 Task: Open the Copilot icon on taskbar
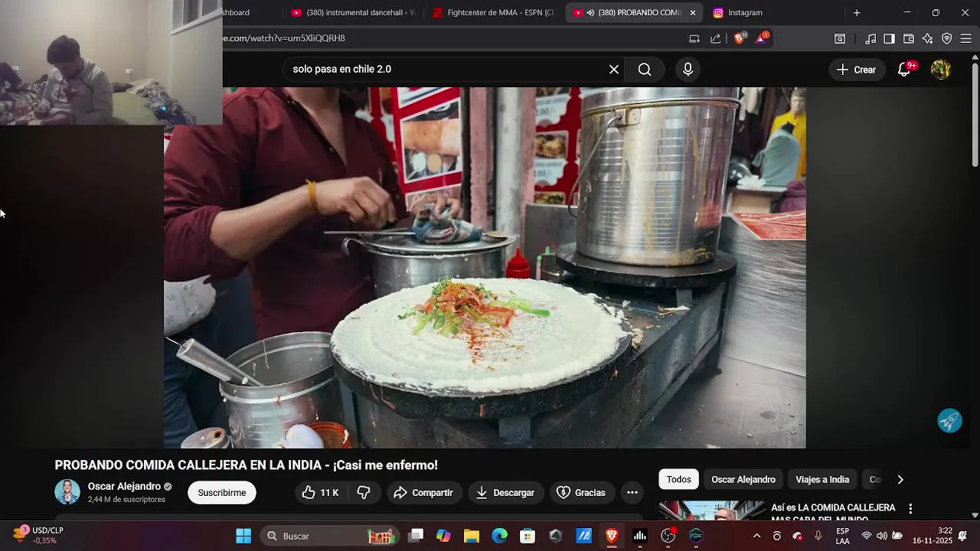(443, 536)
